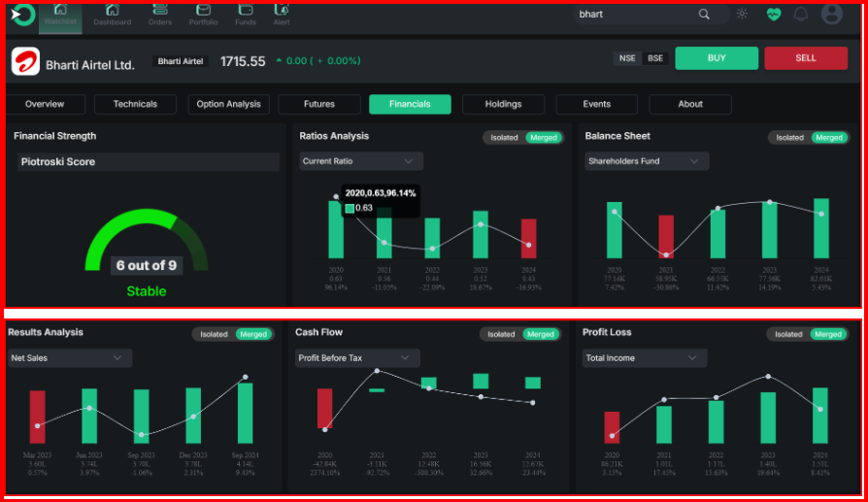The height and width of the screenshot is (502, 868).
Task: Switch to the Events tab
Action: tap(597, 104)
